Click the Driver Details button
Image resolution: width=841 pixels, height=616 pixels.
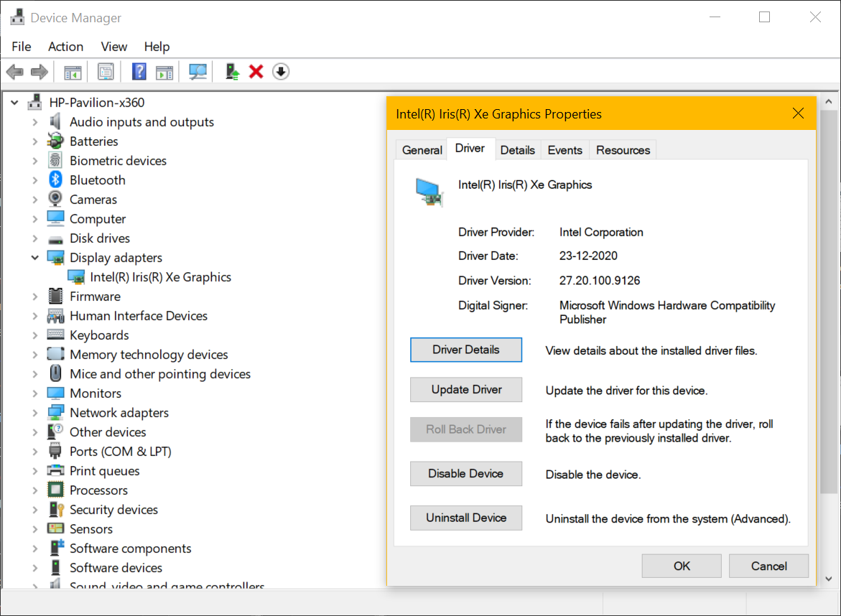point(465,350)
